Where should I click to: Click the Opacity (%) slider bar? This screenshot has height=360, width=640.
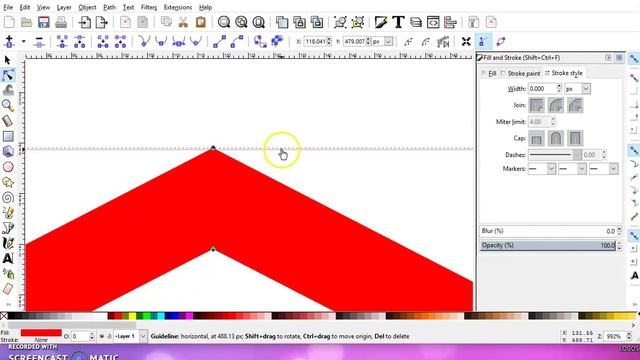(x=547, y=245)
